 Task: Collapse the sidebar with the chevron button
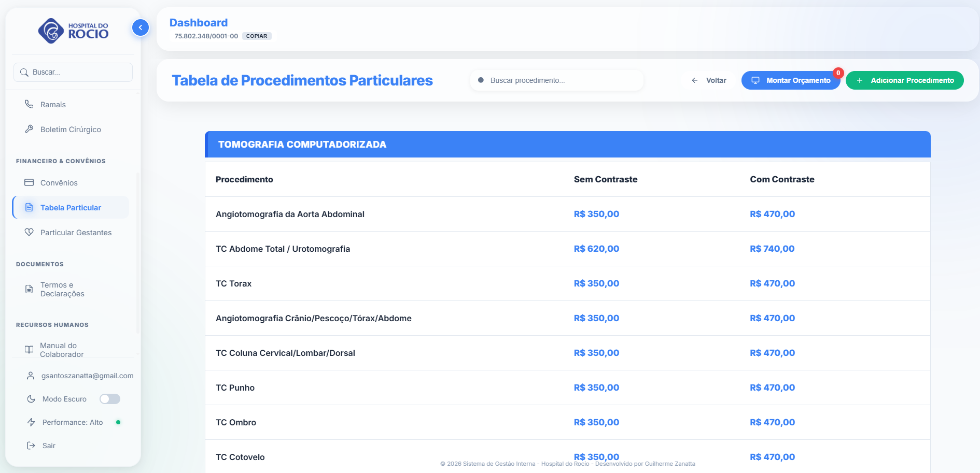pyautogui.click(x=141, y=27)
